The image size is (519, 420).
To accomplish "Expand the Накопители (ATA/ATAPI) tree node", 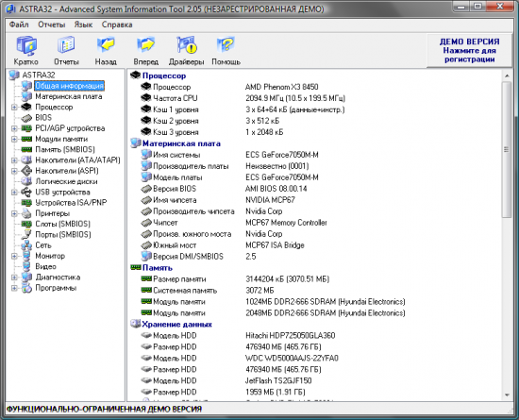I will point(14,160).
